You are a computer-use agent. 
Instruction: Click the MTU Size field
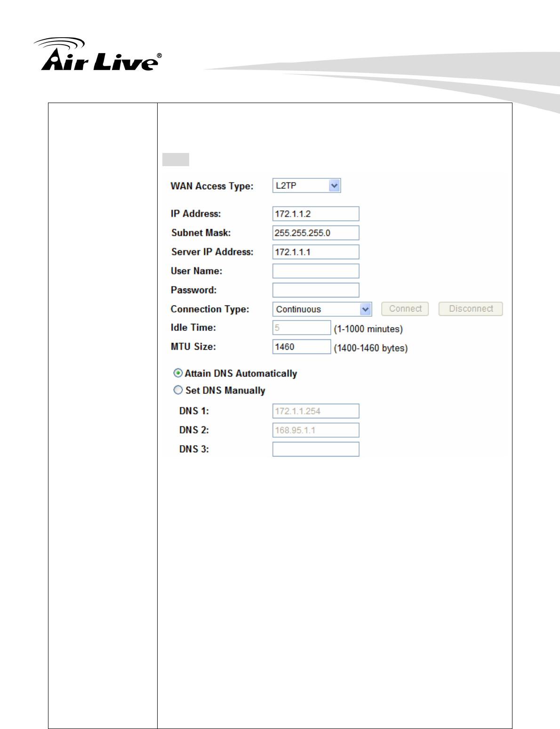pyautogui.click(x=302, y=347)
